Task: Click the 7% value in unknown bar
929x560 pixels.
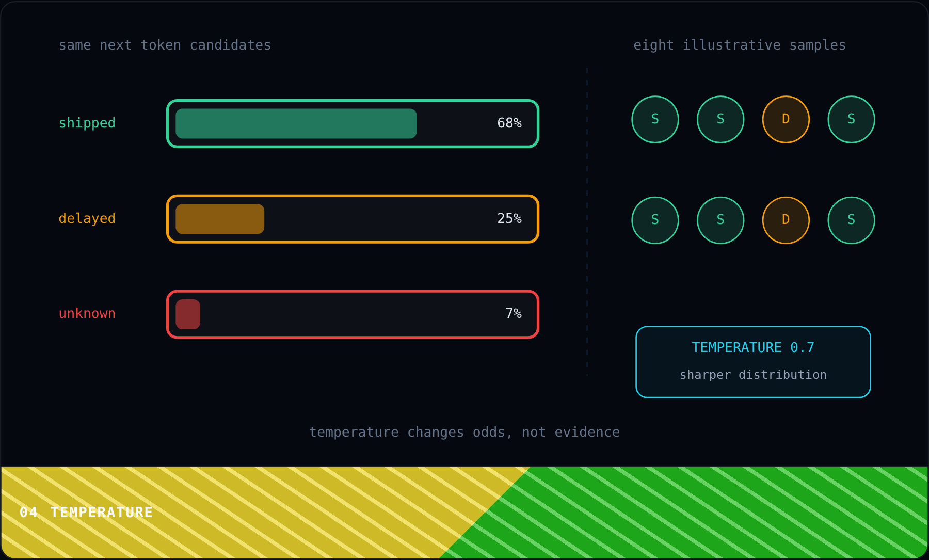Action: point(514,313)
